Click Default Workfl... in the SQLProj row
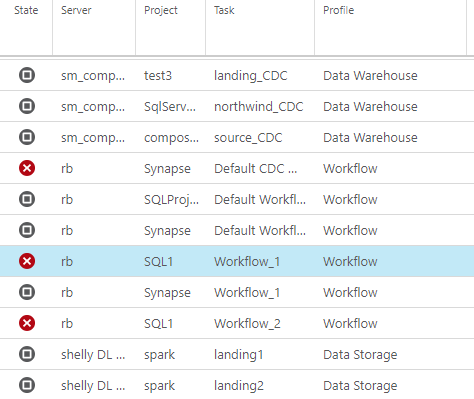 (x=260, y=200)
